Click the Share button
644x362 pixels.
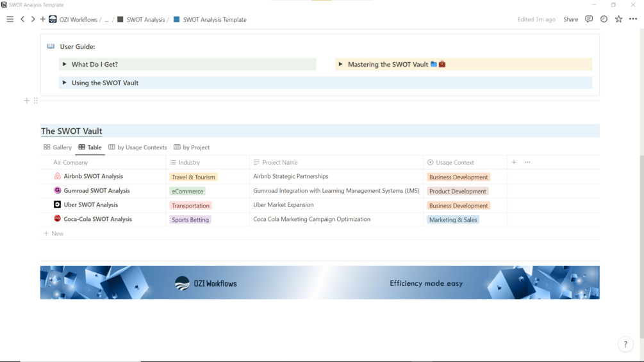coord(570,19)
